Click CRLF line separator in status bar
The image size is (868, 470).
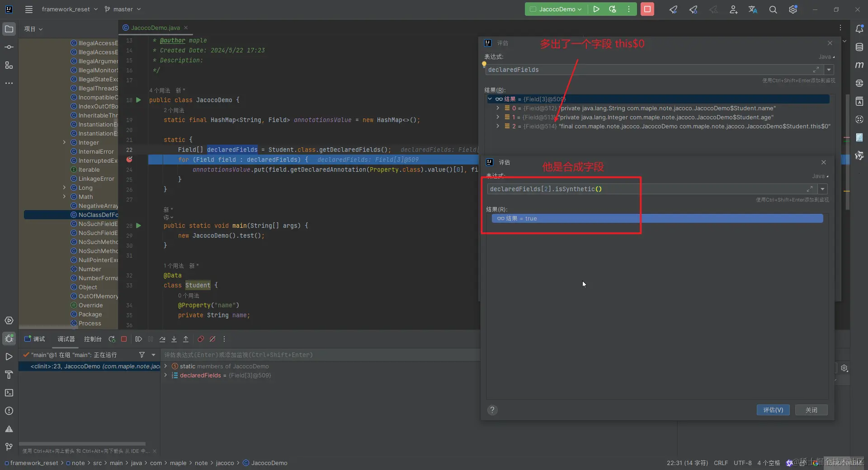(721, 463)
